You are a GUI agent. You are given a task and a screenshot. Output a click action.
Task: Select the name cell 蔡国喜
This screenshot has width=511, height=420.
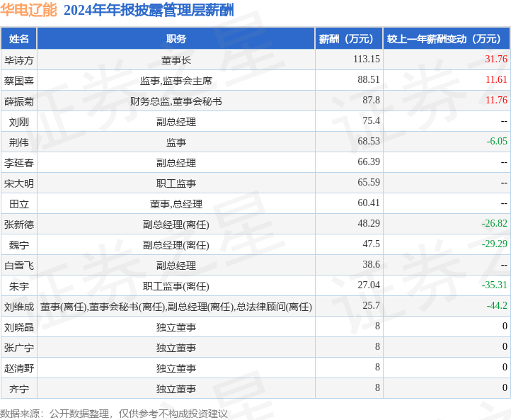tap(19, 81)
